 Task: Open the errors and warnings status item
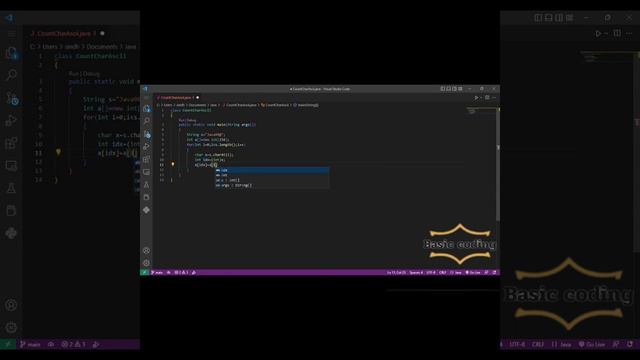tap(181, 273)
